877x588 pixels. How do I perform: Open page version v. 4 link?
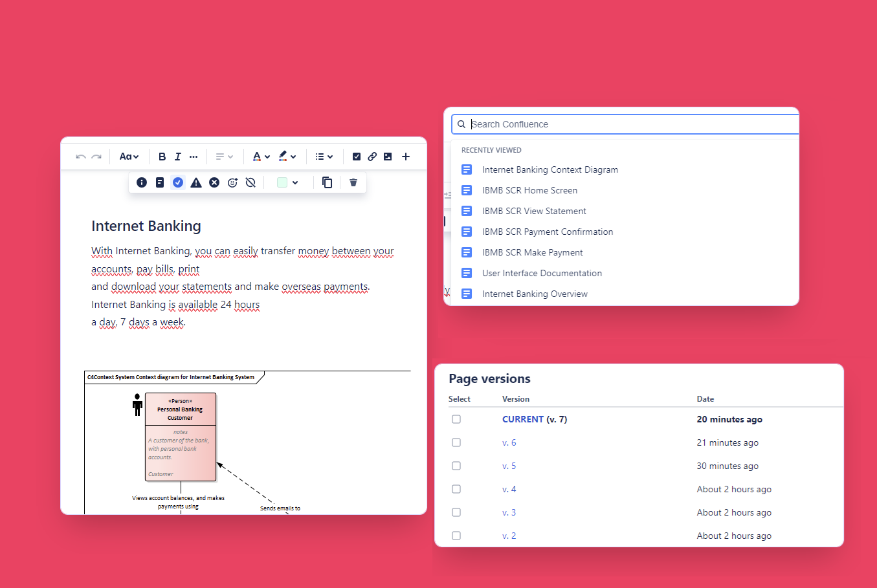click(x=509, y=489)
